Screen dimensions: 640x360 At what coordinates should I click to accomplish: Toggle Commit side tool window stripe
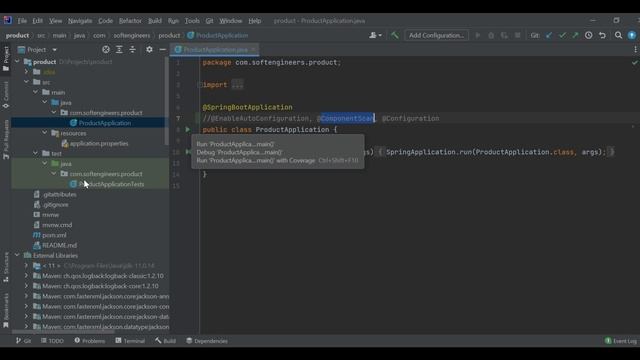point(6,95)
